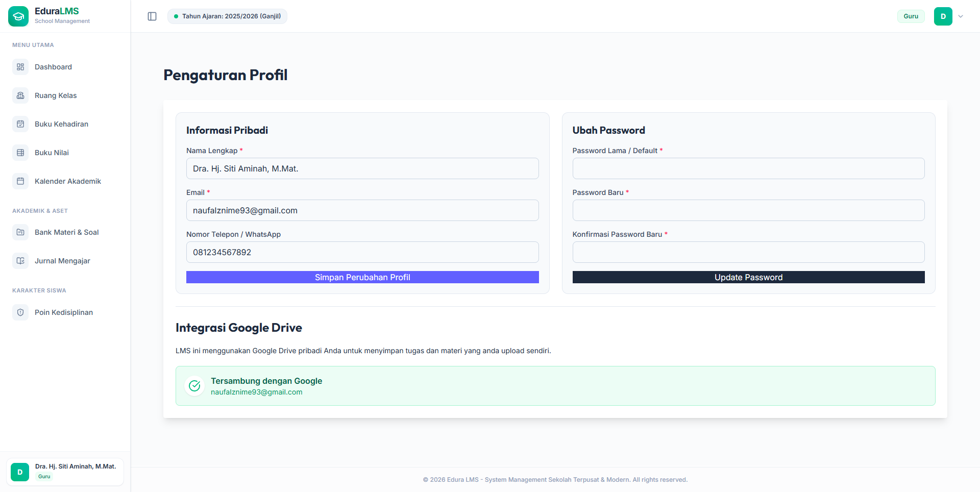Image resolution: width=980 pixels, height=492 pixels.
Task: Click the connected Google email address
Action: [x=257, y=392]
